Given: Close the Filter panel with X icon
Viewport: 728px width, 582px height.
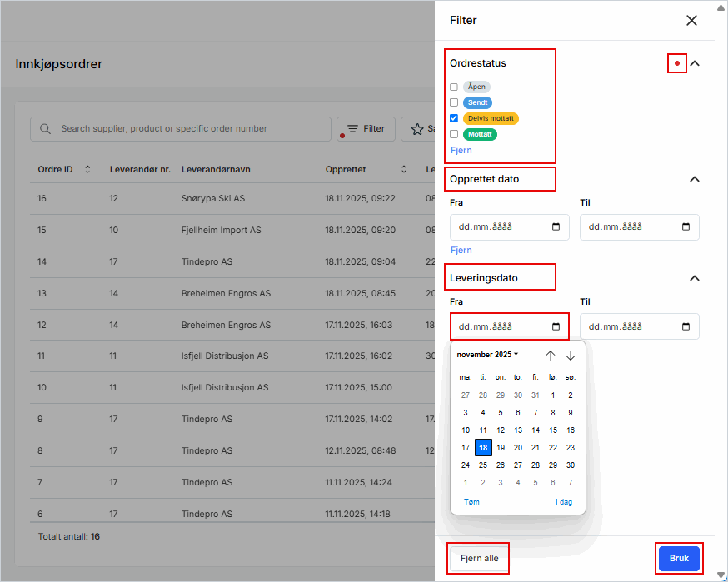Looking at the screenshot, I should click(691, 21).
